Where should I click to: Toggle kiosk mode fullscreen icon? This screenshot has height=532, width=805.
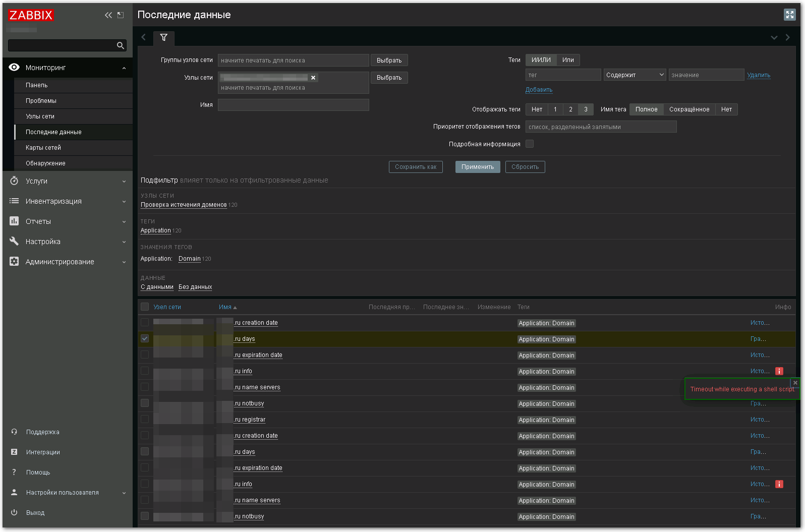790,15
